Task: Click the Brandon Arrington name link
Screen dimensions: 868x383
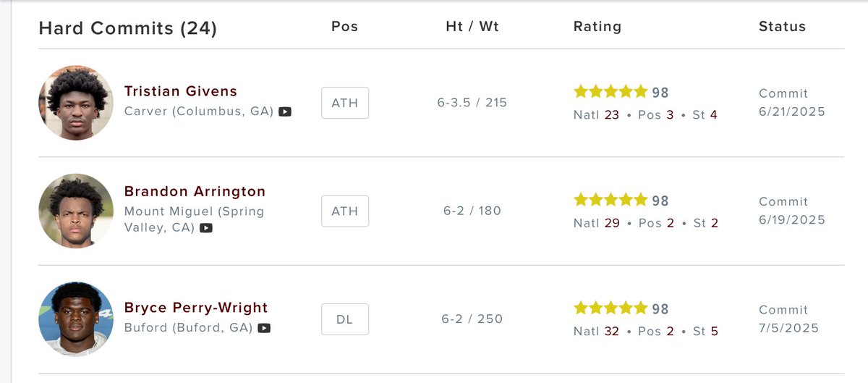Action: pyautogui.click(x=195, y=192)
